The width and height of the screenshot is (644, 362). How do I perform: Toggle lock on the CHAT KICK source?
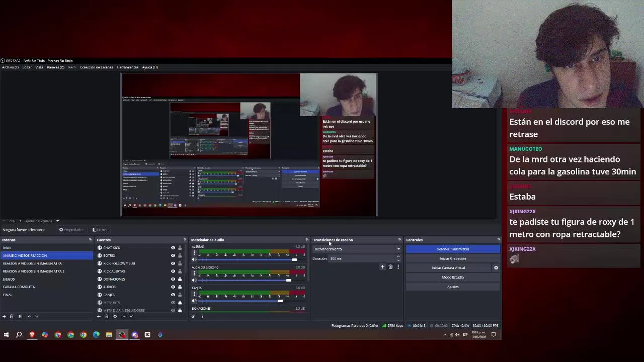click(x=180, y=248)
